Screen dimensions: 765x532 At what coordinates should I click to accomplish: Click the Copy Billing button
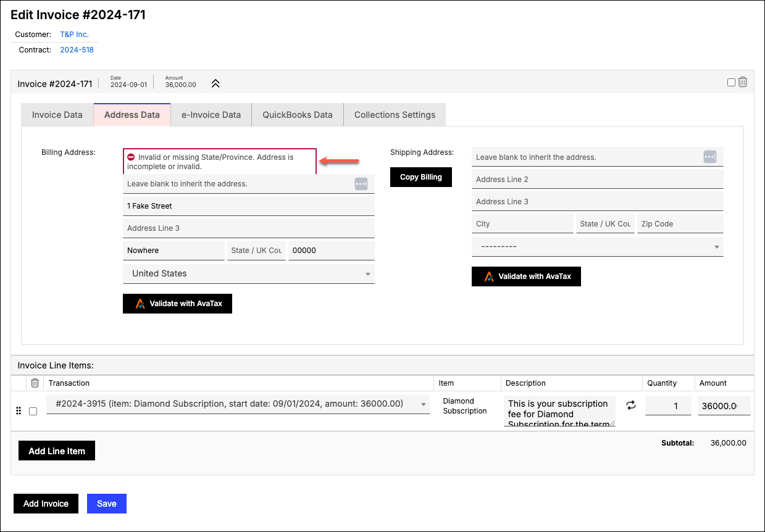421,177
